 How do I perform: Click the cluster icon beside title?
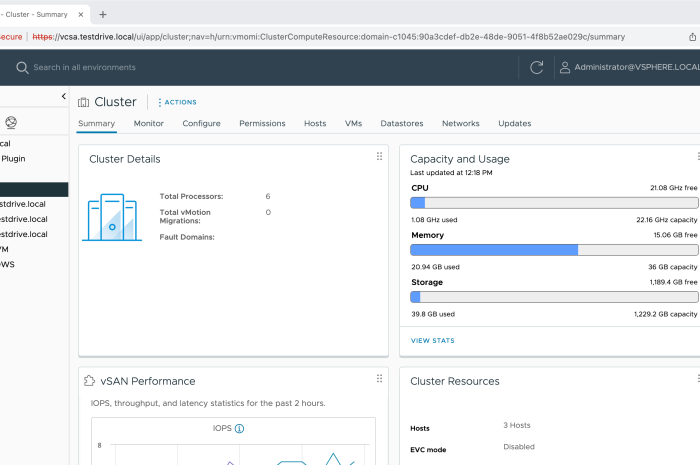click(83, 102)
